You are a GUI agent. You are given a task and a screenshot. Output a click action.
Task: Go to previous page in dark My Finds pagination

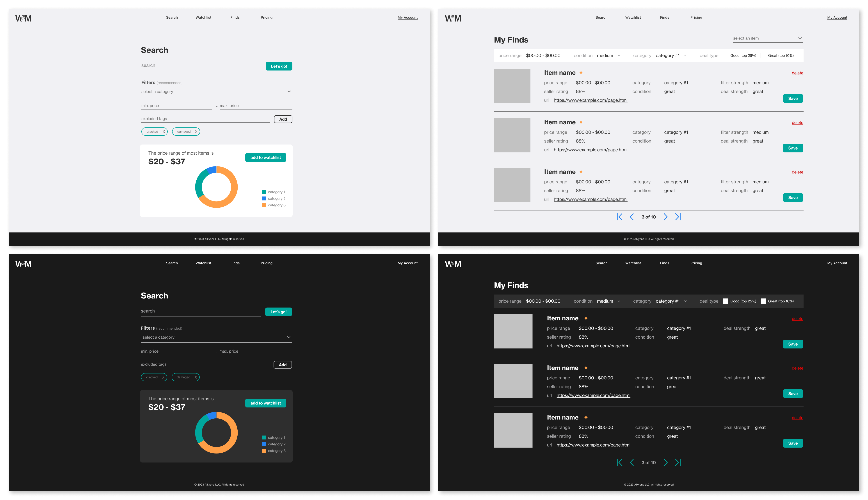tap(631, 462)
